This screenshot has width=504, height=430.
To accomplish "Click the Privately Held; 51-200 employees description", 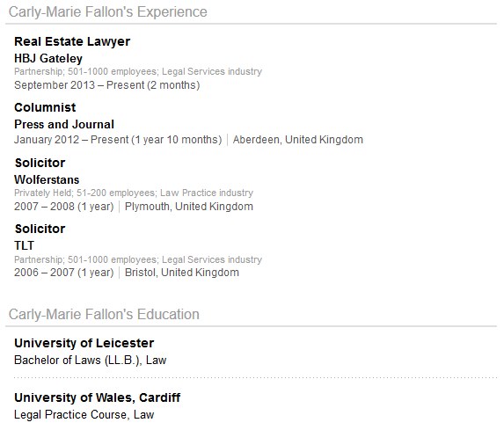I will [x=84, y=193].
